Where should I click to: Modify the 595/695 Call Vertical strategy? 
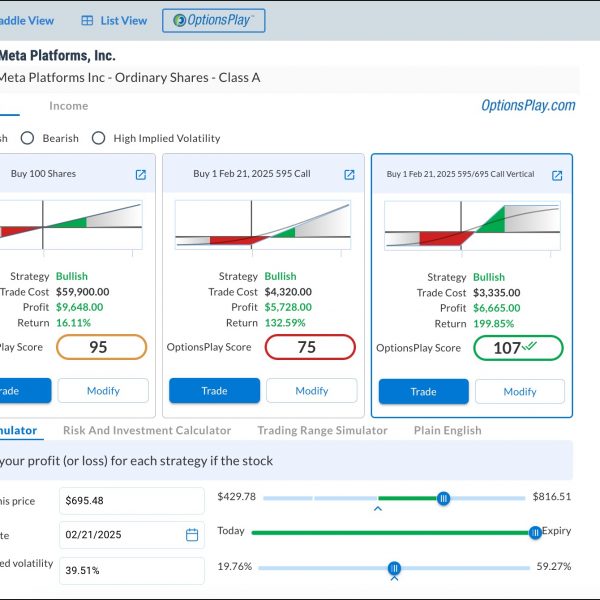pos(520,391)
